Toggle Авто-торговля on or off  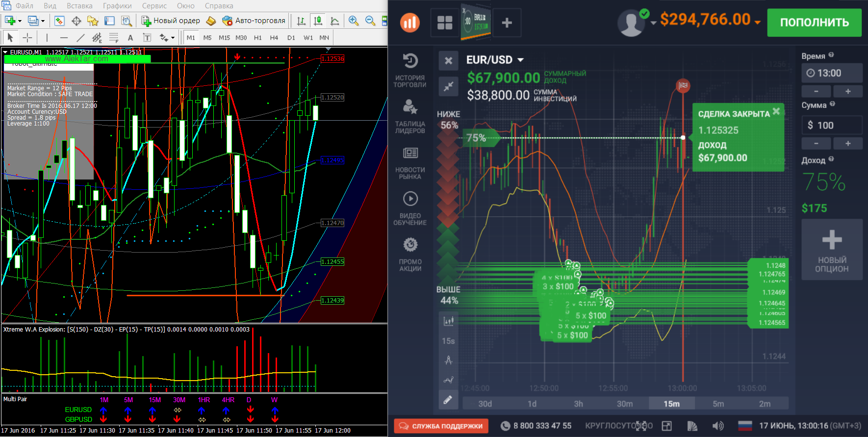point(254,21)
